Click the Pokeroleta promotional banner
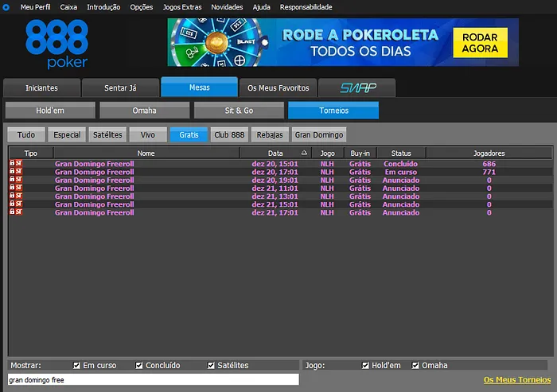 (x=343, y=42)
